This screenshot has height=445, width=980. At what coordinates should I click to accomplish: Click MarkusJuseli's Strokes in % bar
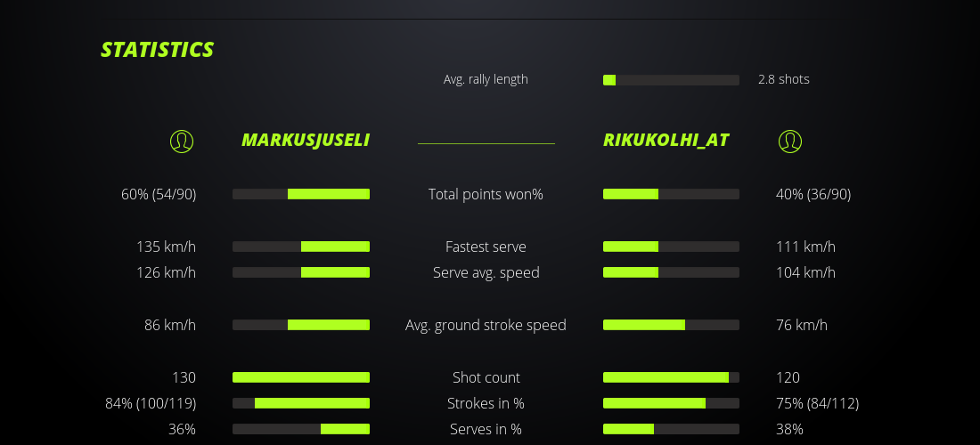[301, 403]
